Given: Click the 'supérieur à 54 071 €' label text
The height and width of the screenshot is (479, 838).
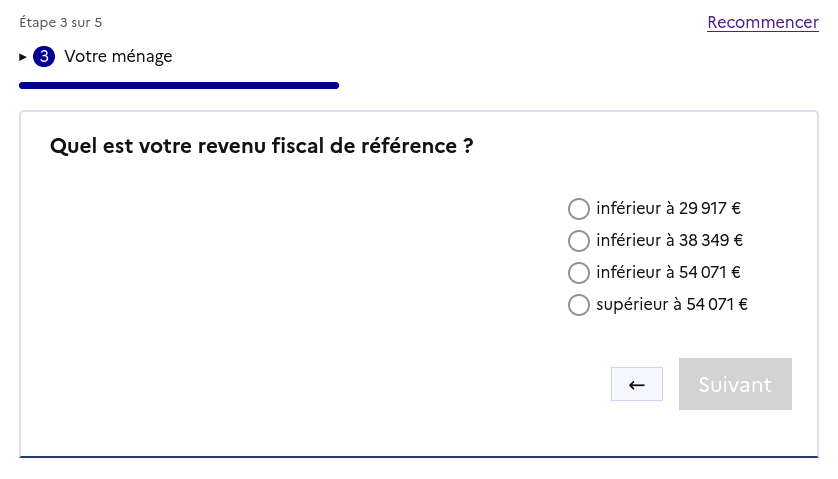Looking at the screenshot, I should click(x=672, y=305).
